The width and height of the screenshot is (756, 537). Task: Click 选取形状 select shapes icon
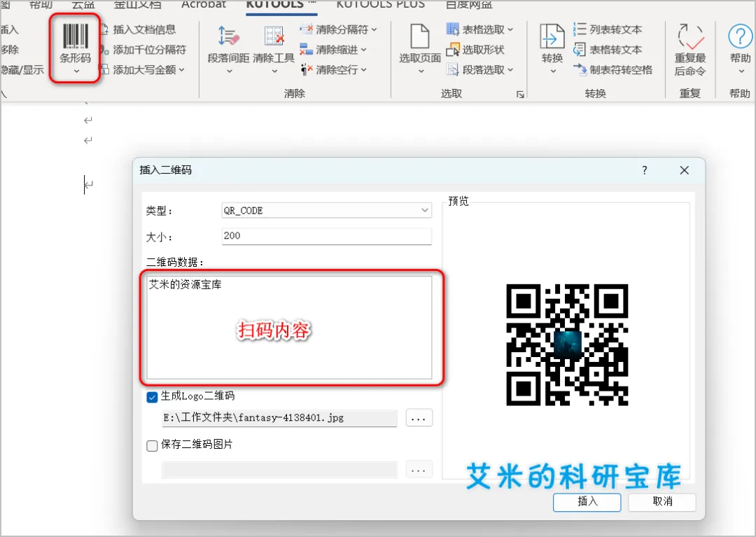[452, 50]
